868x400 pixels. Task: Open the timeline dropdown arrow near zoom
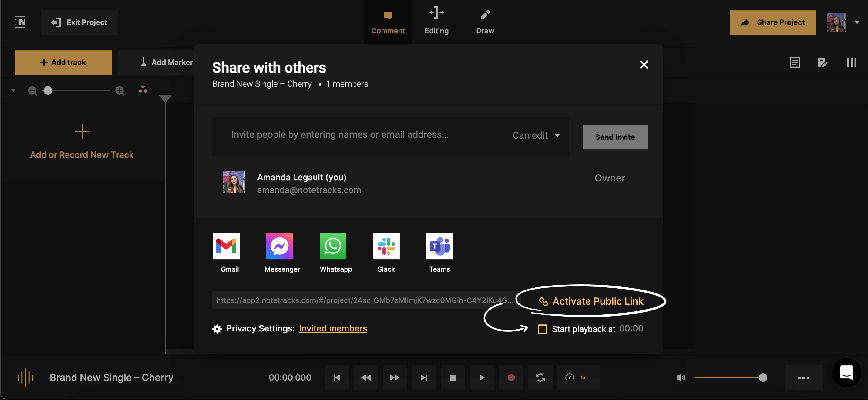click(x=13, y=90)
